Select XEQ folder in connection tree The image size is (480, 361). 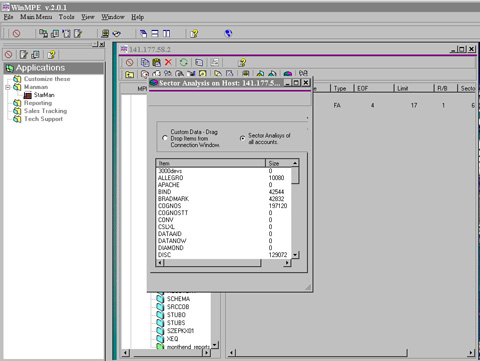pyautogui.click(x=172, y=339)
